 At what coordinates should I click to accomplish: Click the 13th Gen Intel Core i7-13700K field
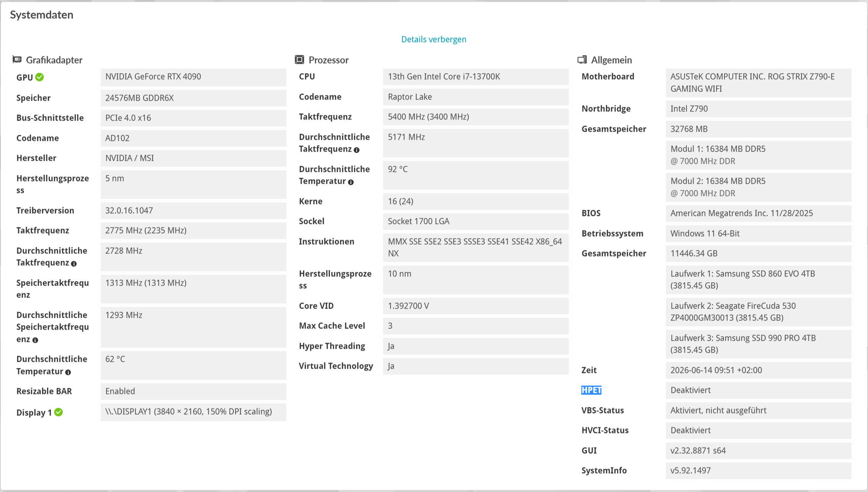coord(476,77)
